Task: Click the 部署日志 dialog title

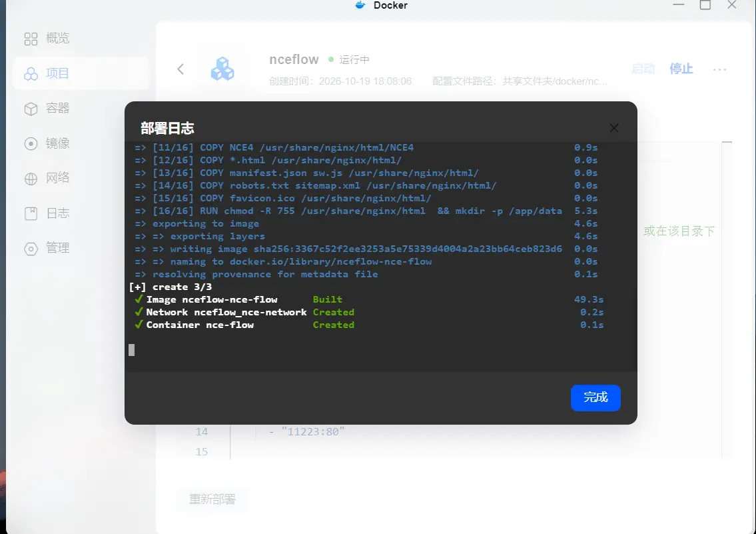Action: point(167,128)
